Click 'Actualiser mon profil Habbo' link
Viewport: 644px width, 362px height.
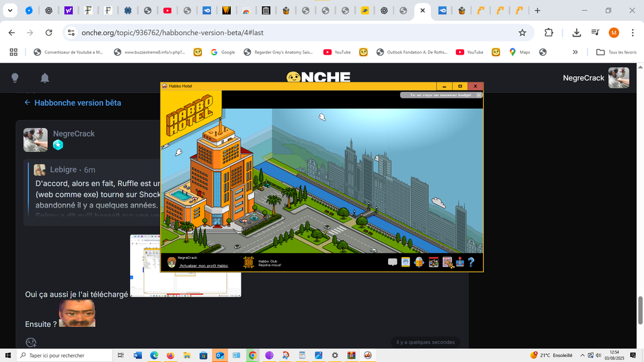tap(203, 266)
